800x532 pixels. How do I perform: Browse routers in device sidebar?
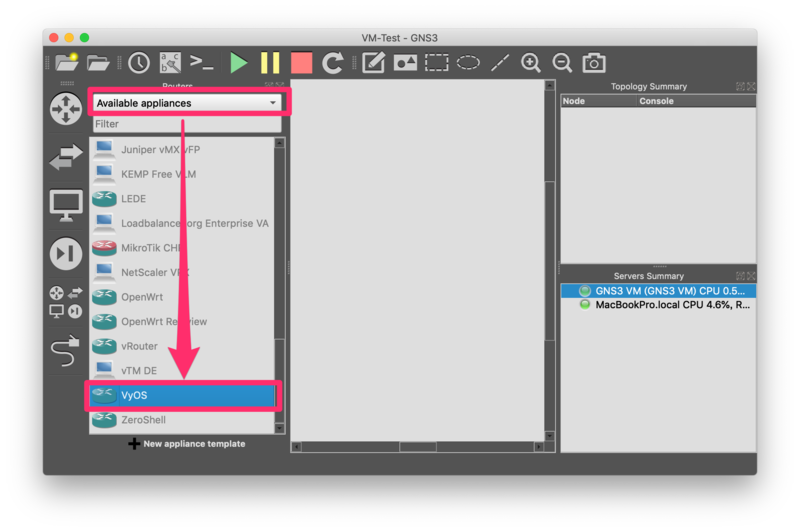66,109
